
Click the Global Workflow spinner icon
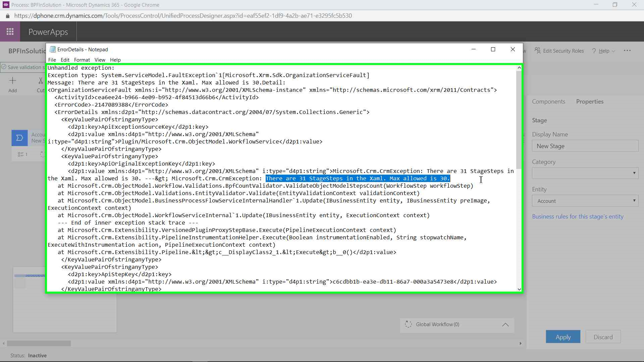pyautogui.click(x=408, y=324)
